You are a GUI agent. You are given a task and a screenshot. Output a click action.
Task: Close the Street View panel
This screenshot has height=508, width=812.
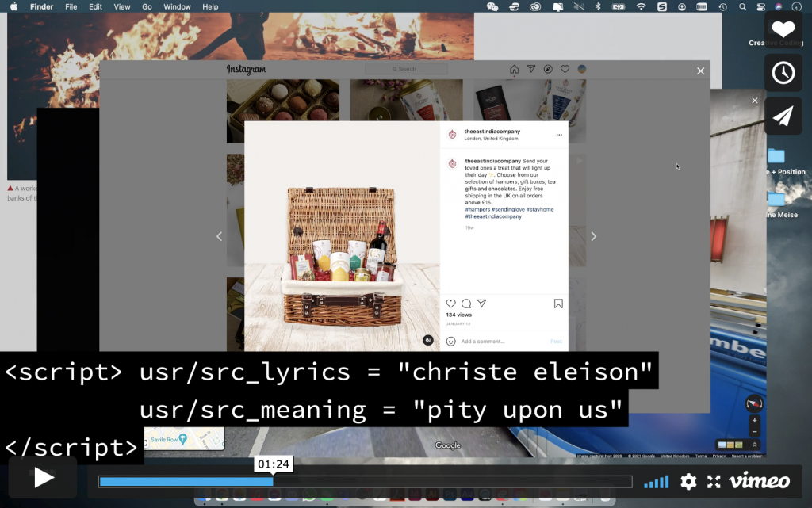pos(755,101)
